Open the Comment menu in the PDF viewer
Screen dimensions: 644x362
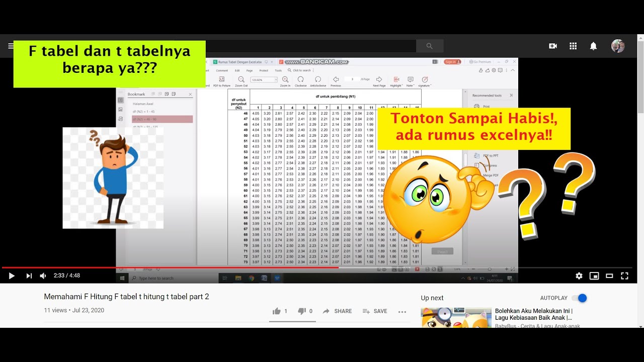[221, 70]
